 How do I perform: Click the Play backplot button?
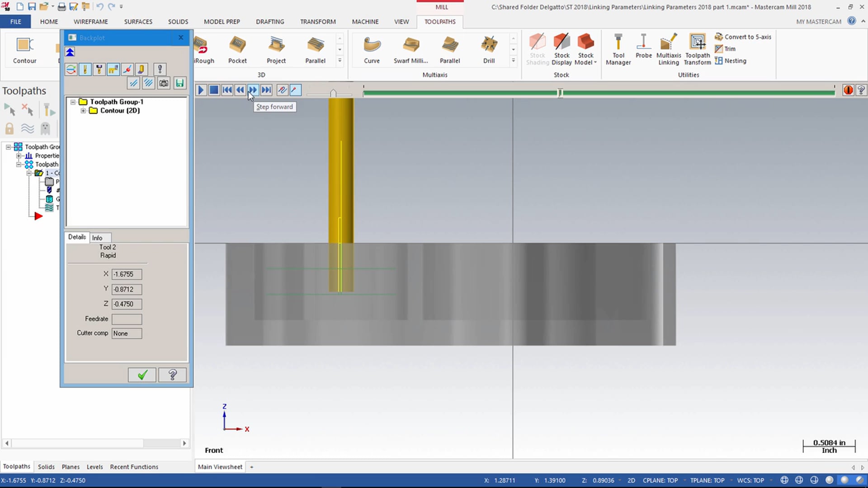pyautogui.click(x=201, y=89)
